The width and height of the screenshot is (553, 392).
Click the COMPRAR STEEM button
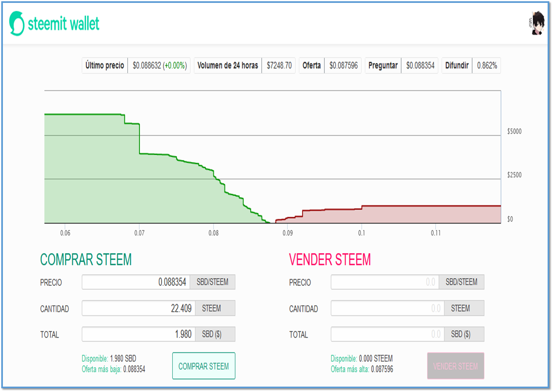tap(204, 366)
